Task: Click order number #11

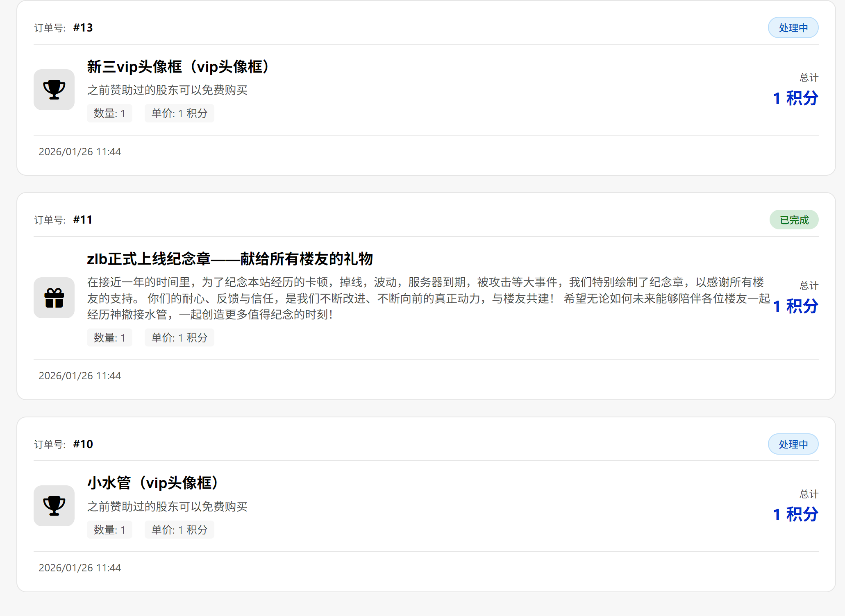Action: point(83,220)
